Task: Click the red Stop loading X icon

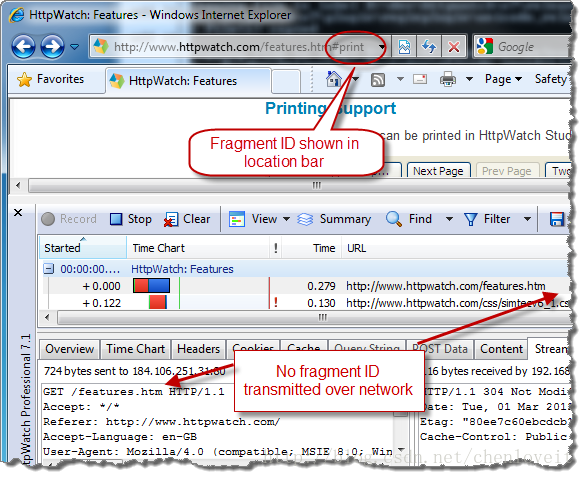Action: [x=454, y=47]
